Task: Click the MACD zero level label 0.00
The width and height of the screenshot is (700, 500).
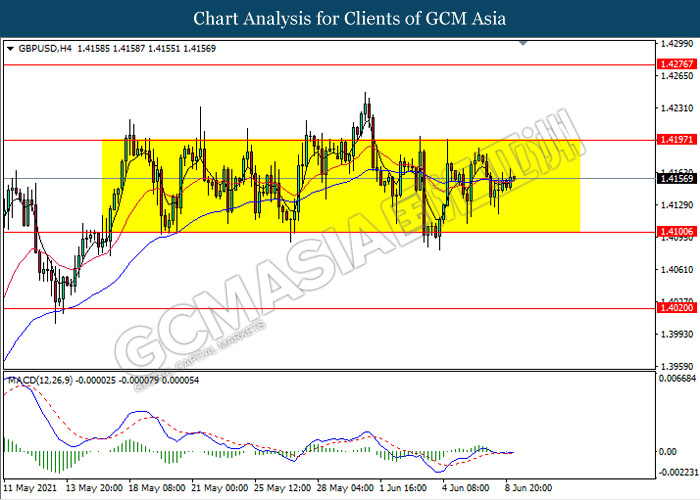Action: tap(668, 451)
